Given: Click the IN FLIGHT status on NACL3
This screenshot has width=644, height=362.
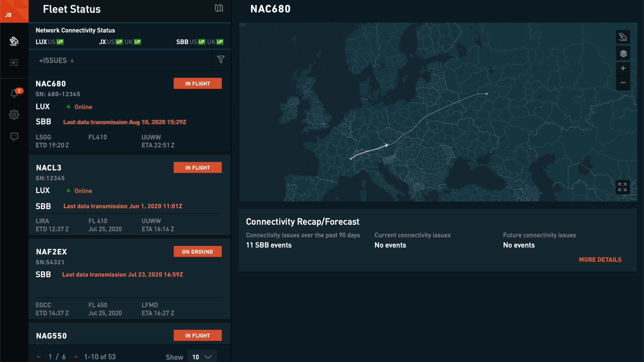Looking at the screenshot, I should click(x=198, y=167).
